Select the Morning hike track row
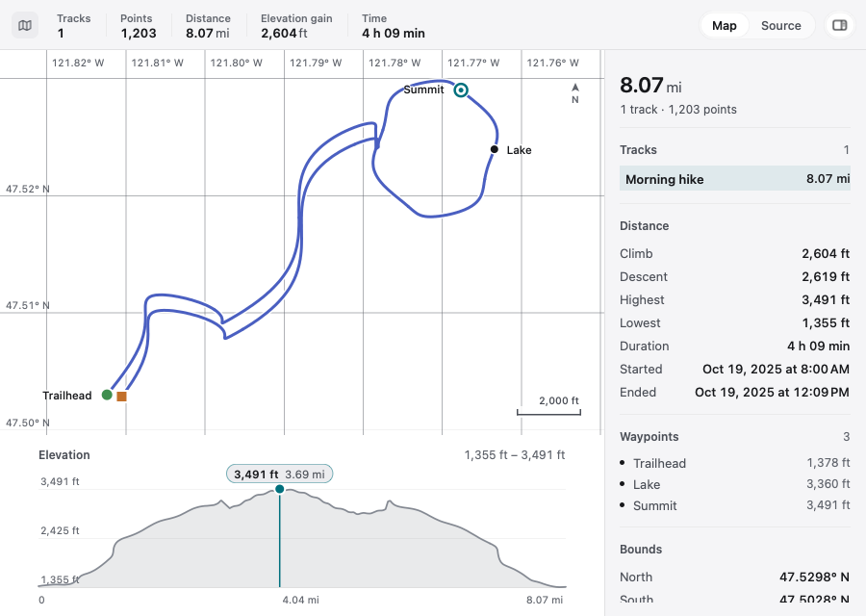The image size is (866, 616). pos(734,178)
